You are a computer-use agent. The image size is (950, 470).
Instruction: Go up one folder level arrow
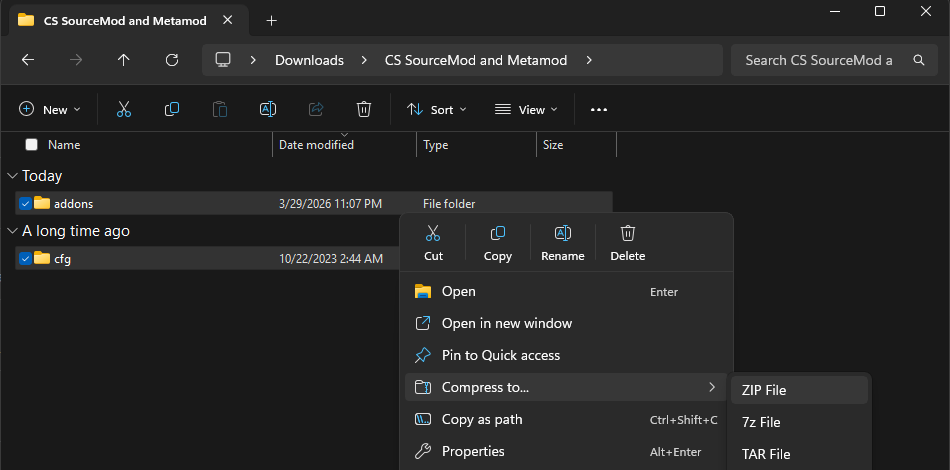(x=124, y=60)
